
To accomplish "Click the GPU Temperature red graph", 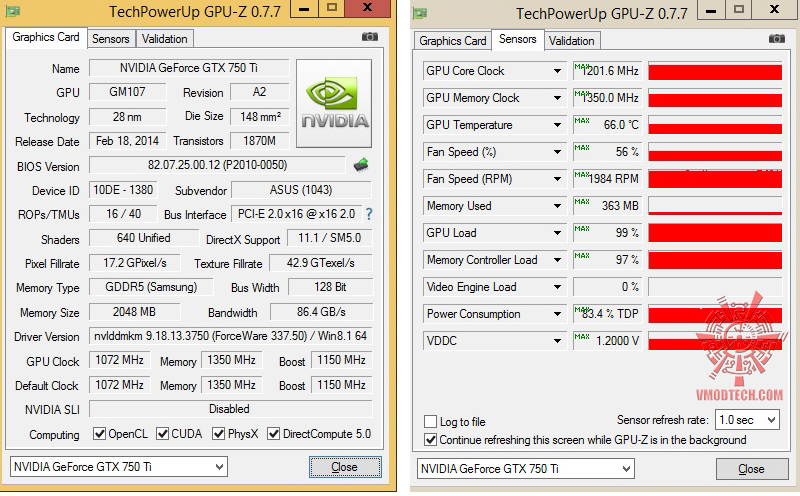I will pos(715,125).
